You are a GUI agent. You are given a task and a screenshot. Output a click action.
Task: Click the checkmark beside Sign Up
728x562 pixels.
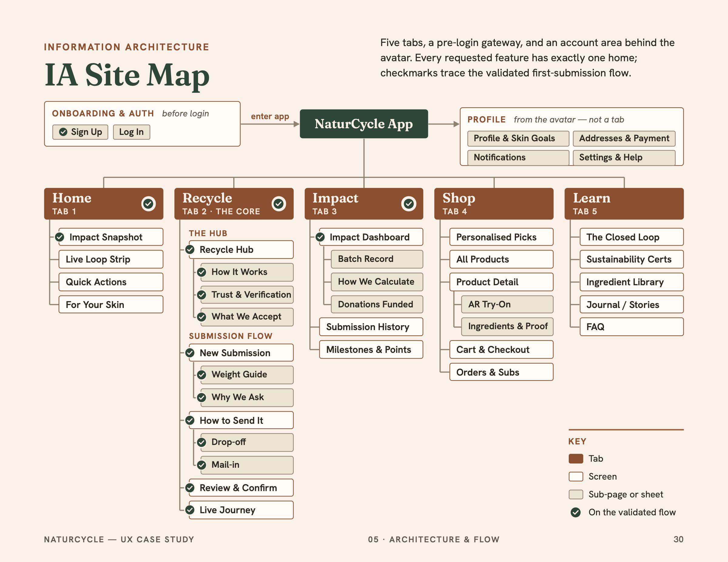point(63,132)
